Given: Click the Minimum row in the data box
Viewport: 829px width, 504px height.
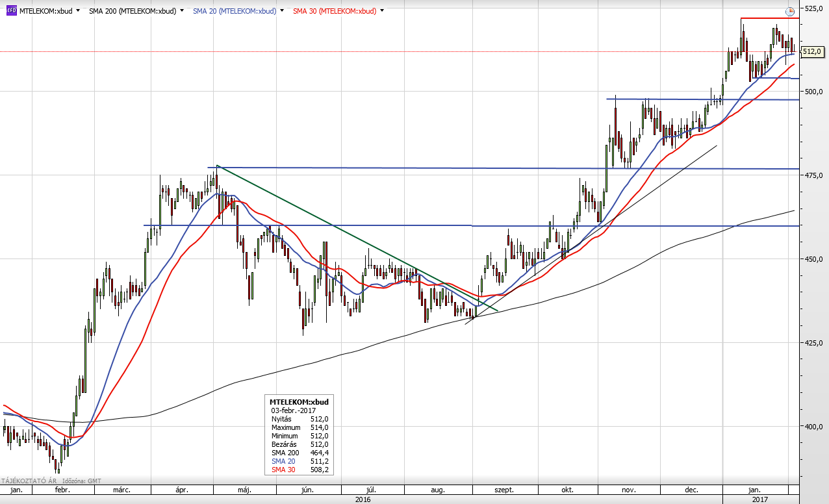Looking at the screenshot, I should coord(300,436).
